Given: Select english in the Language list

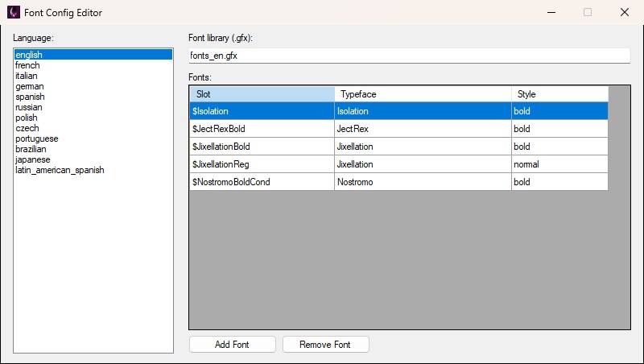Looking at the screenshot, I should coord(93,55).
